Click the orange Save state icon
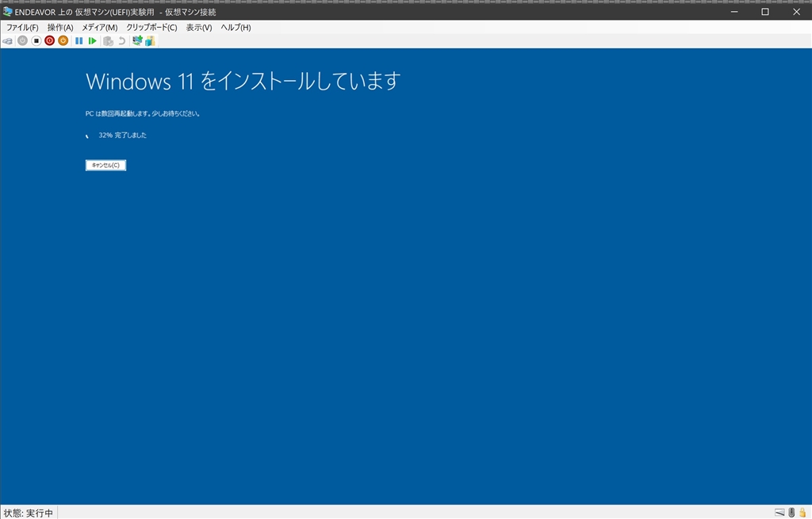Screen dimensions: 812x519 63,41
